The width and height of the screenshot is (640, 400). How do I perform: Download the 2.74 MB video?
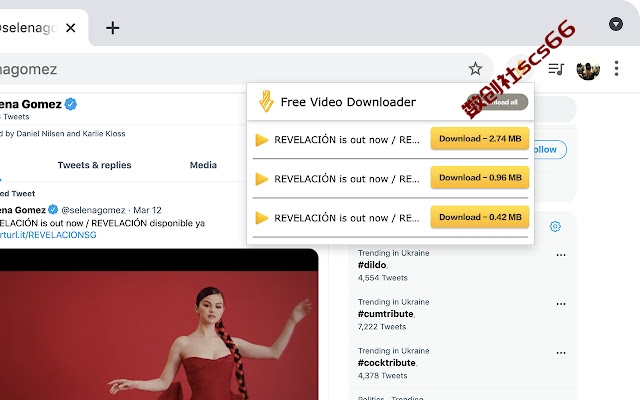[x=480, y=138]
